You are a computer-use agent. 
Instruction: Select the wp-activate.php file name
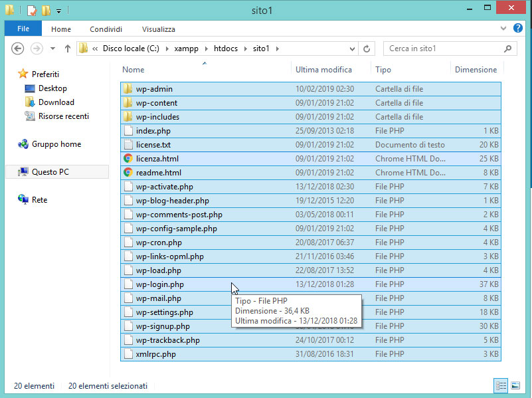tap(165, 187)
